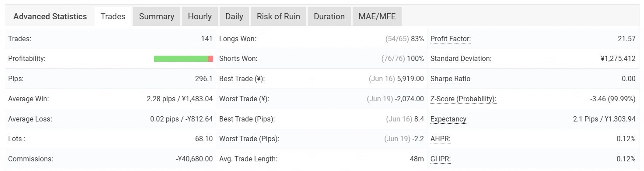Click the Worst Trade (¥) value -2,074.00
The image size is (644, 171).
(x=409, y=99)
